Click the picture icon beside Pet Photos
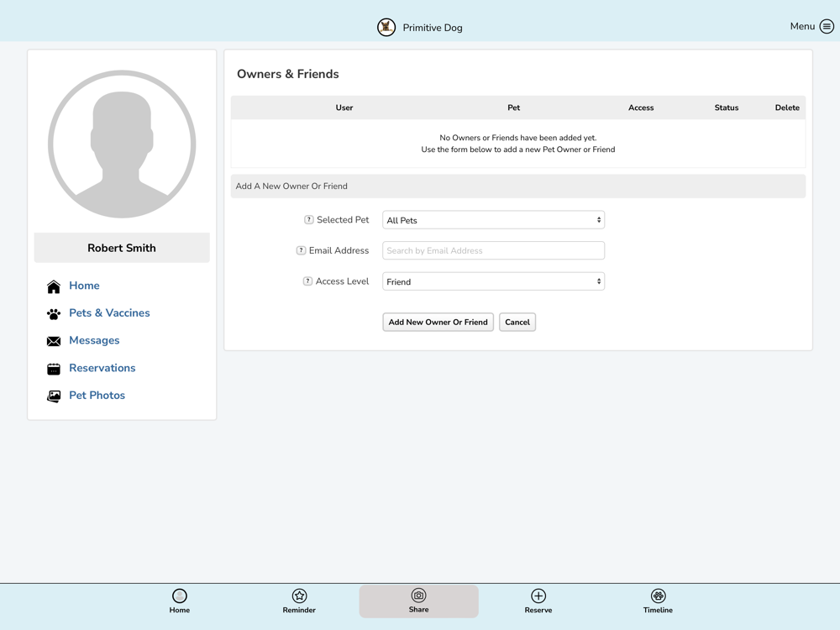The image size is (840, 630). point(54,396)
